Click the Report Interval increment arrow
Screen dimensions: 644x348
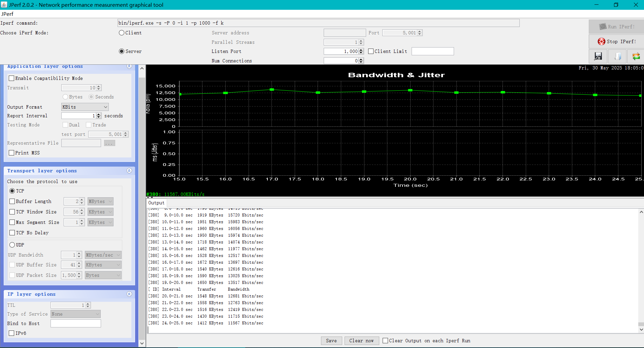[99, 114]
